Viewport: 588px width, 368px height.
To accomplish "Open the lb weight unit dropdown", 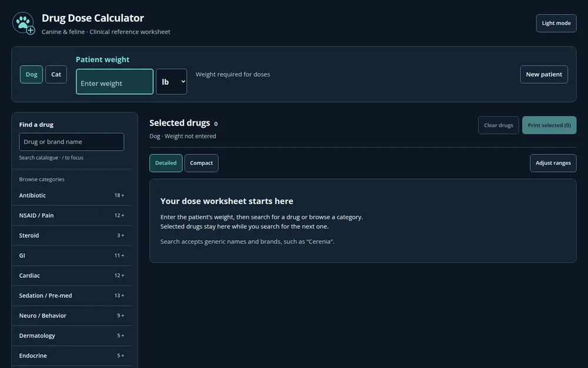I will pyautogui.click(x=171, y=81).
